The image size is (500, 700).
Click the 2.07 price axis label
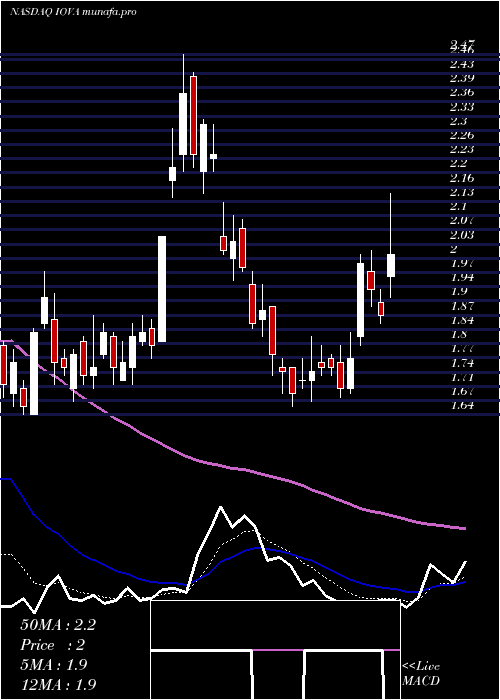[462, 221]
